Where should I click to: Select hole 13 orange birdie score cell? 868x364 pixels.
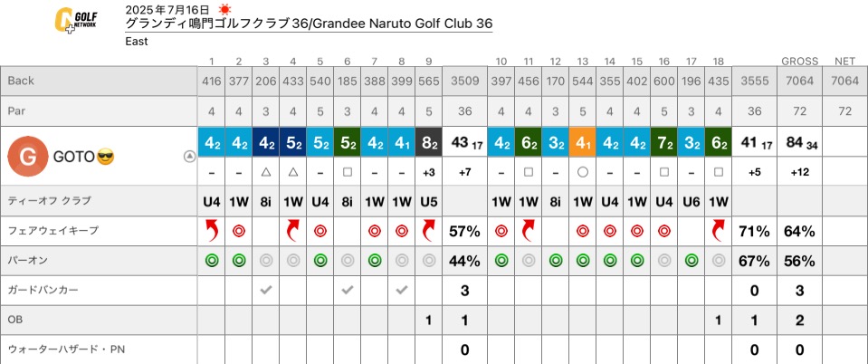pyautogui.click(x=582, y=143)
